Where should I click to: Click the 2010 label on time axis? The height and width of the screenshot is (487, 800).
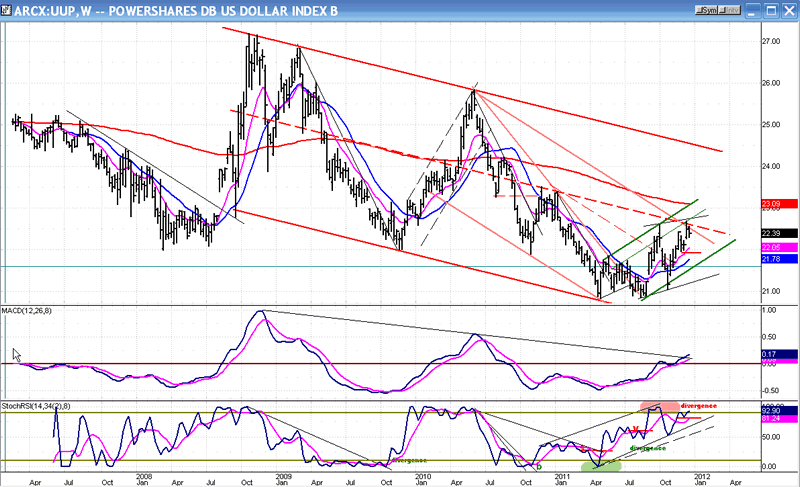pyautogui.click(x=422, y=478)
